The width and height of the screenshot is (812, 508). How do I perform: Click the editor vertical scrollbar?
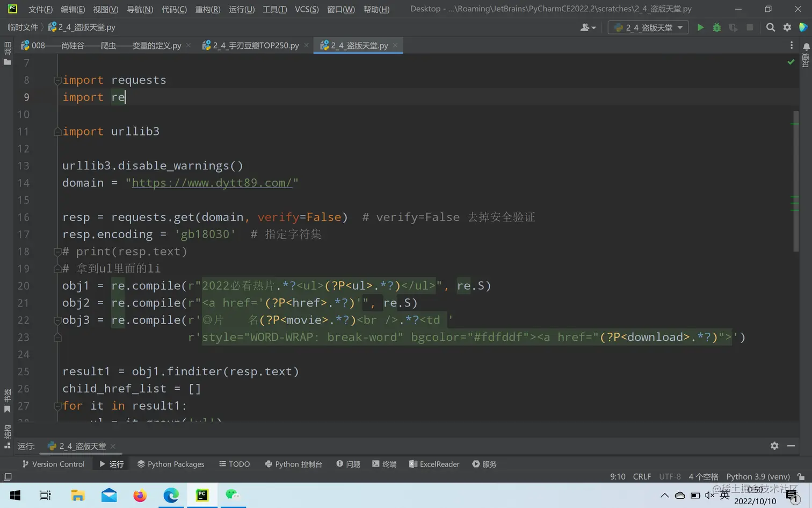(x=796, y=181)
